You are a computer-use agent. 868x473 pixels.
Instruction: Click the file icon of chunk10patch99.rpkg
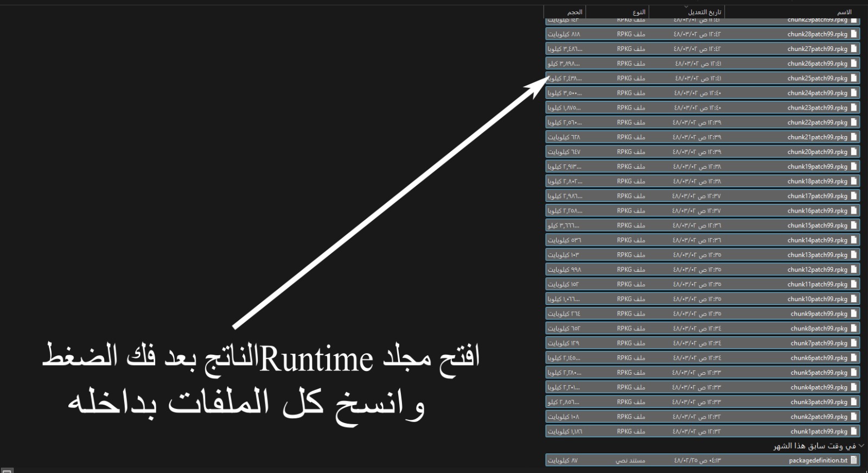pos(854,299)
